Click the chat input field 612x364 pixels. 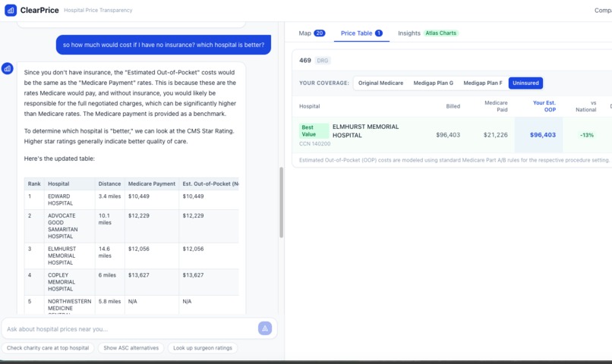(131, 329)
